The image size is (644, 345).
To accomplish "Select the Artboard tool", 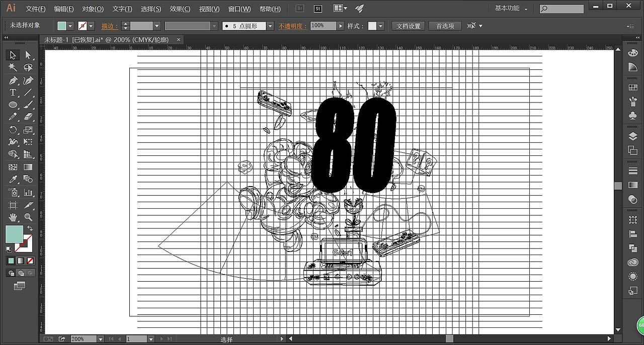I will point(13,205).
